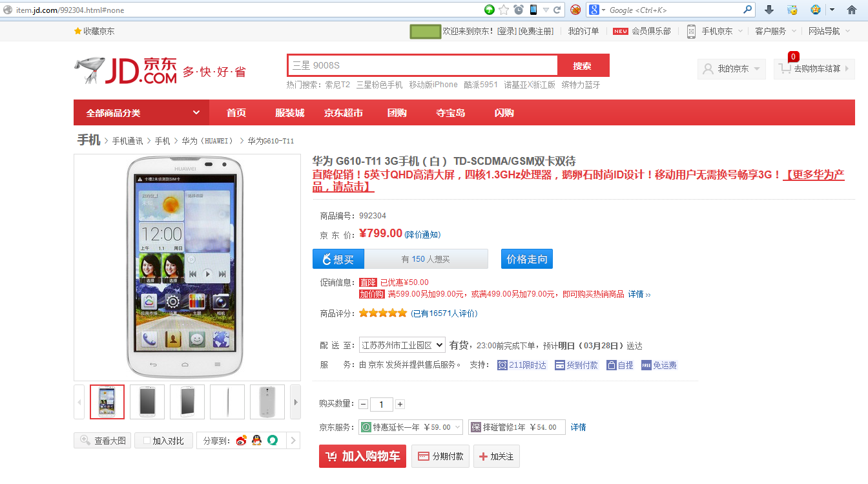Click the 想买 want-to-buy button

(338, 259)
